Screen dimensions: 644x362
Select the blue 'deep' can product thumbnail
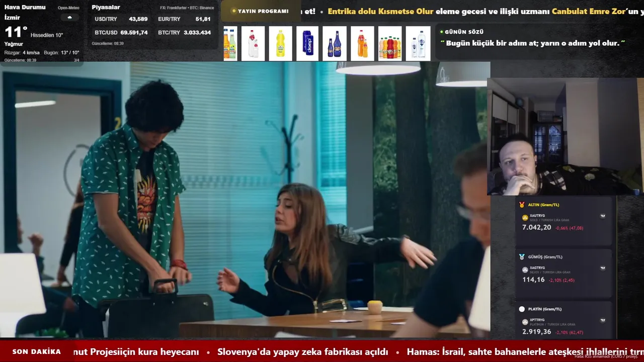pyautogui.click(x=307, y=43)
